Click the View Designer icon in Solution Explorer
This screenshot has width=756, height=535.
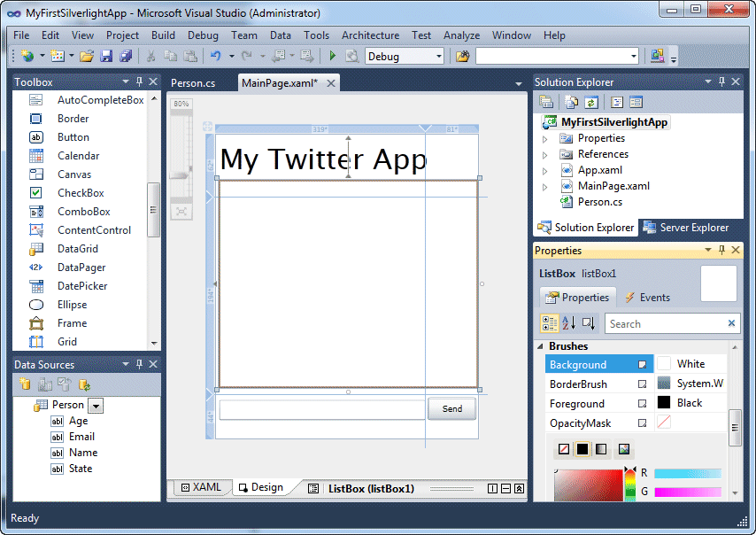(x=636, y=102)
